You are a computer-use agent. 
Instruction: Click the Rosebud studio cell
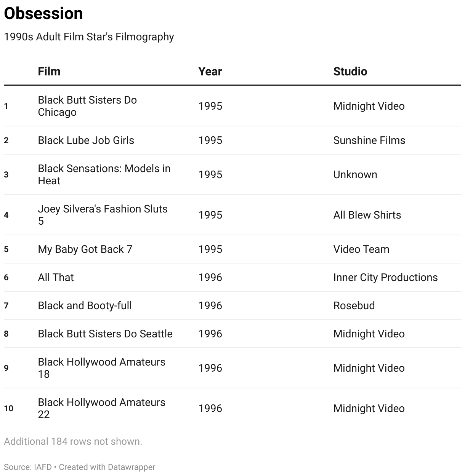coord(354,305)
